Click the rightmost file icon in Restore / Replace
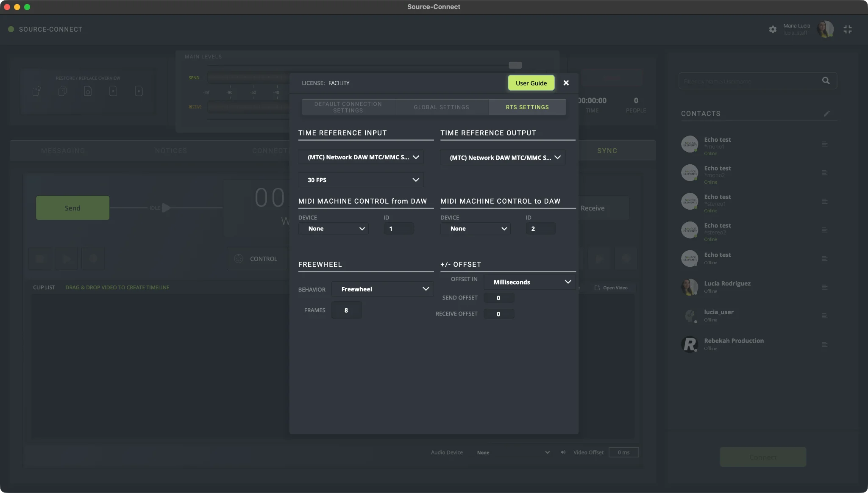The width and height of the screenshot is (868, 493). [x=139, y=91]
